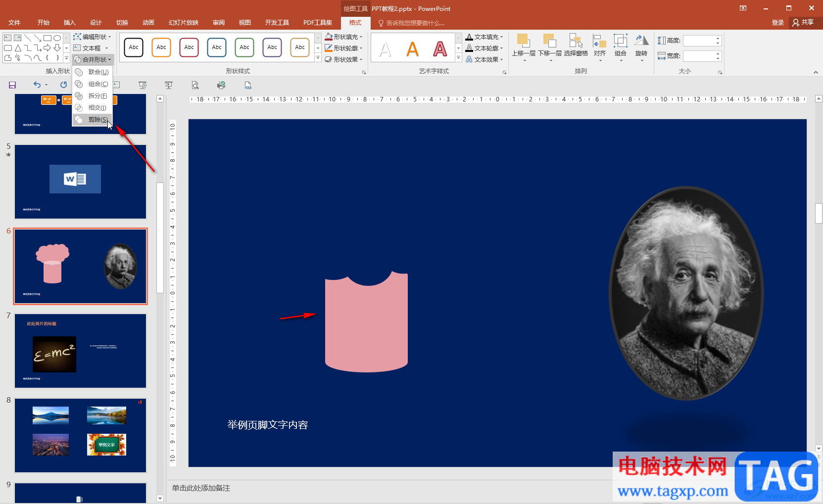Switch to the Slide Show (幻灯片放映) tab
The image size is (823, 504).
(184, 23)
